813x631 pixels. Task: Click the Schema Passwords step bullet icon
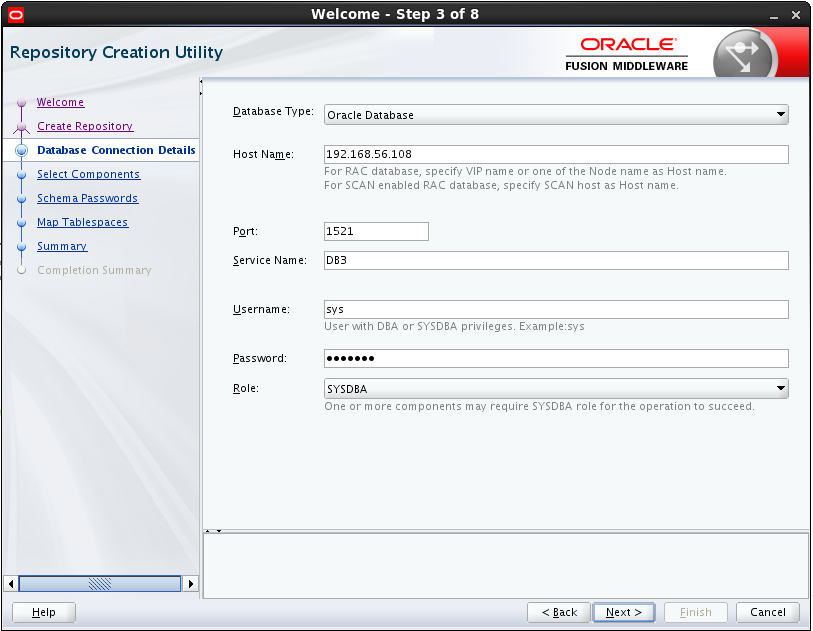click(21, 199)
